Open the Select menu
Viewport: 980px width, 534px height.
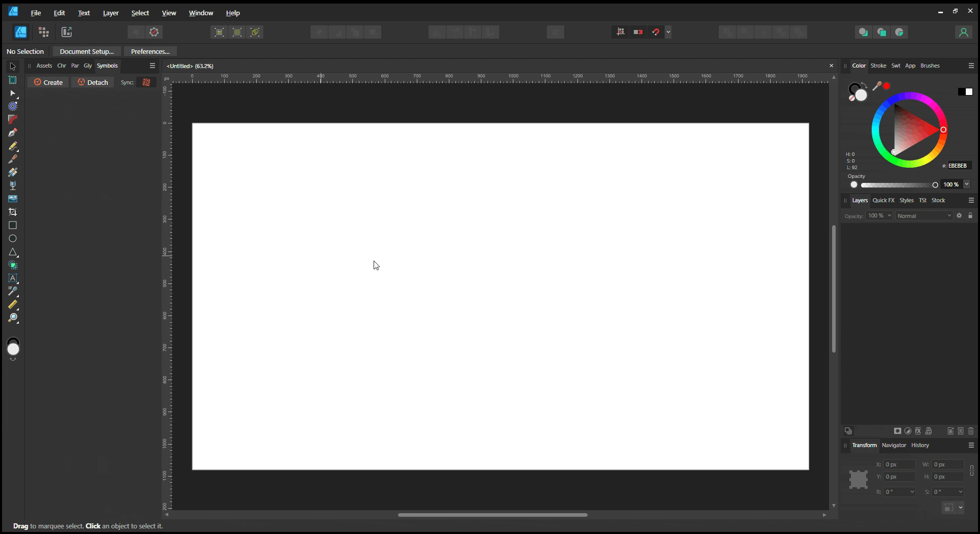point(140,13)
